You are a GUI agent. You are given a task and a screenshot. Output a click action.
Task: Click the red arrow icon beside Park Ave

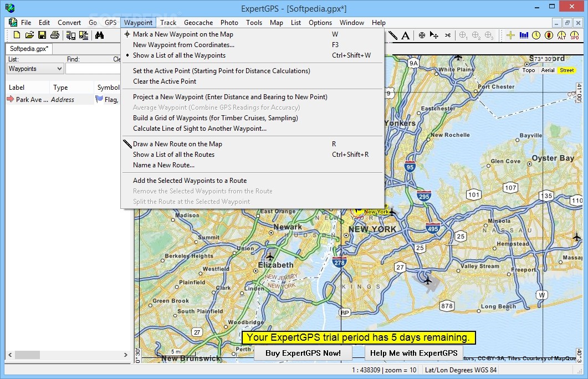(x=10, y=99)
